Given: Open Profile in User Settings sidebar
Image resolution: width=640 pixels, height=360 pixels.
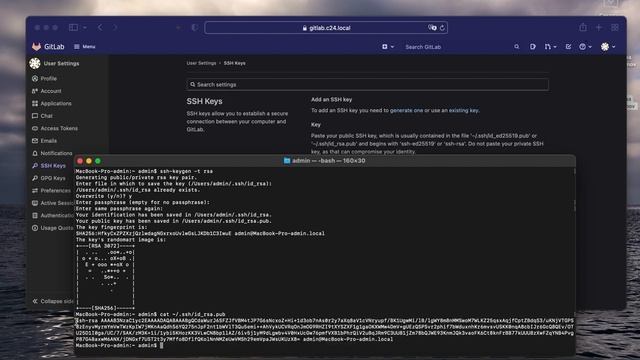Looking at the screenshot, I should click(44, 78).
